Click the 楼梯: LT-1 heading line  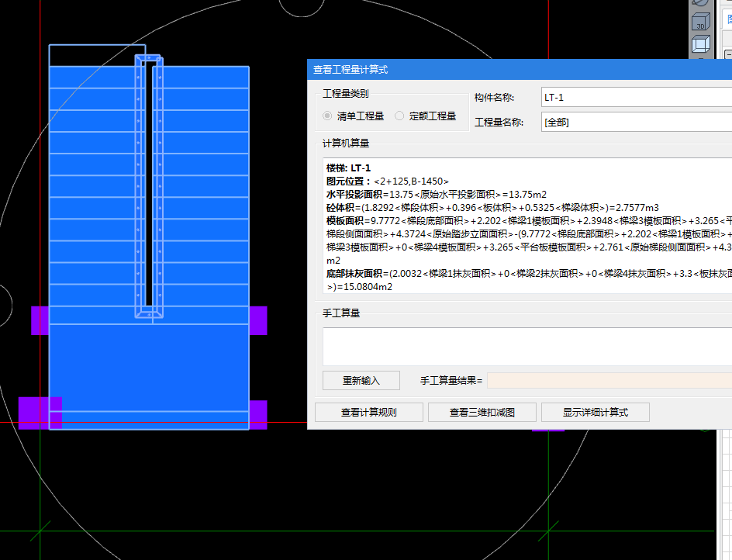pyautogui.click(x=348, y=168)
